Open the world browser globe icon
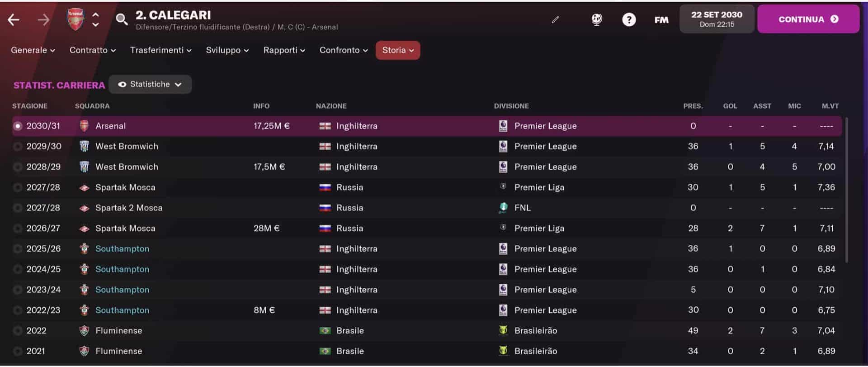The height and width of the screenshot is (367, 868). [x=597, y=19]
